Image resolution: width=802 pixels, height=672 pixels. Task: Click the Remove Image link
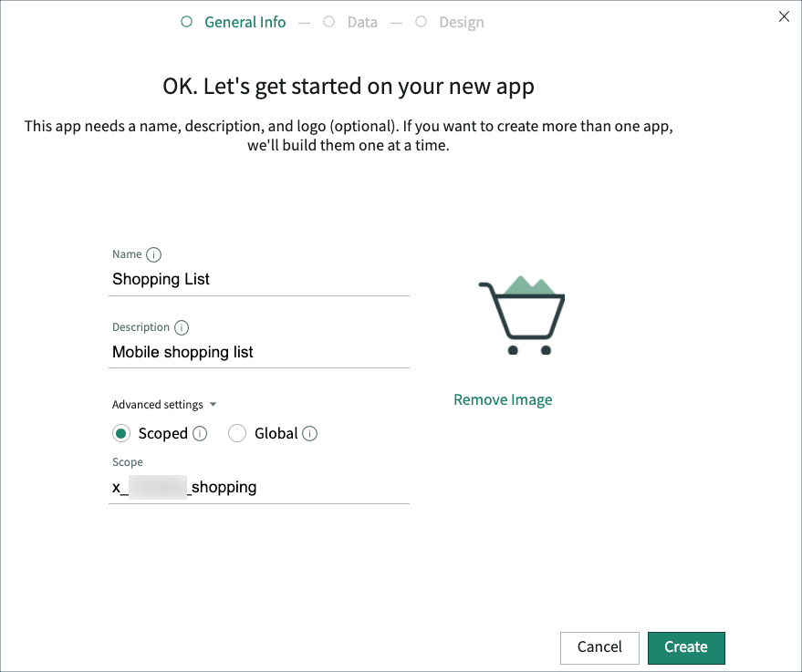[503, 399]
